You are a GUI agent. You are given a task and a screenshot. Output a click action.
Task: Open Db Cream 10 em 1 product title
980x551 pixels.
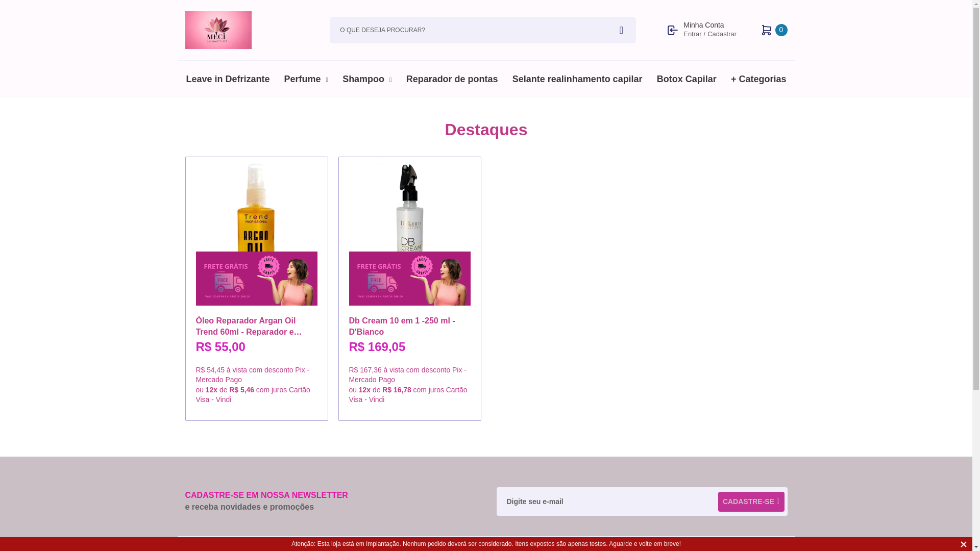coord(402,326)
